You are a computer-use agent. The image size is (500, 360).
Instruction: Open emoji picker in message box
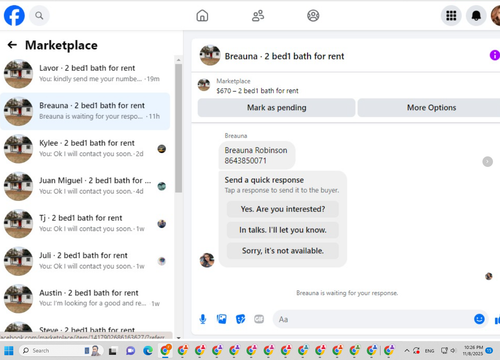coord(479,319)
